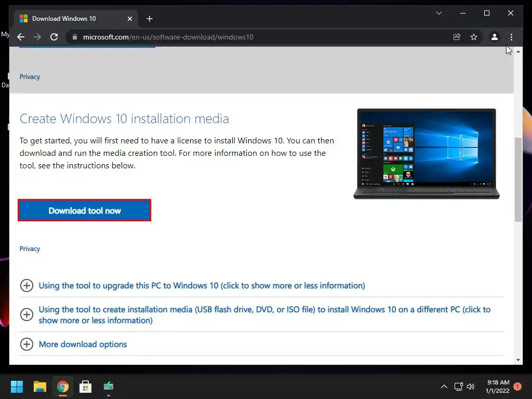
Task: View site info via the padlock icon
Action: click(x=75, y=37)
